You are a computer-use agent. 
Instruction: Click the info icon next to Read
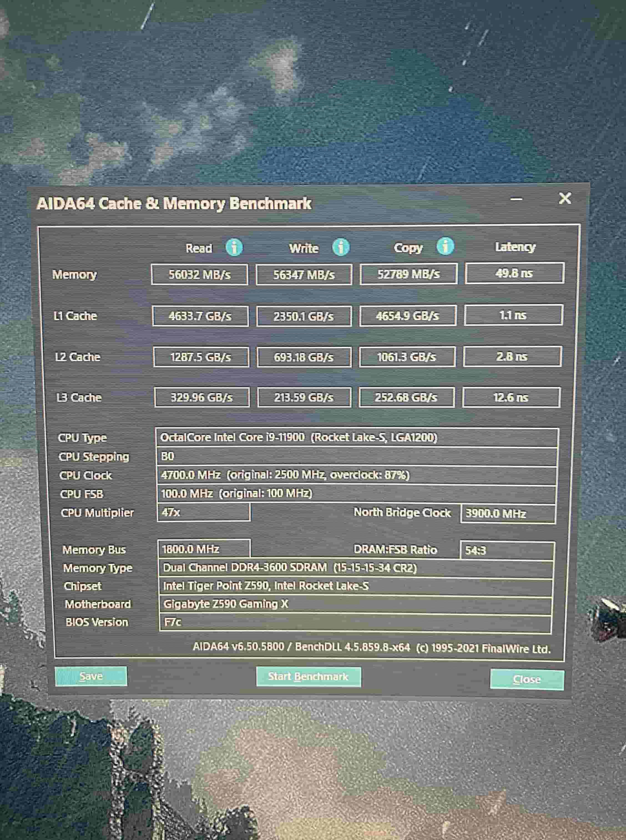234,247
